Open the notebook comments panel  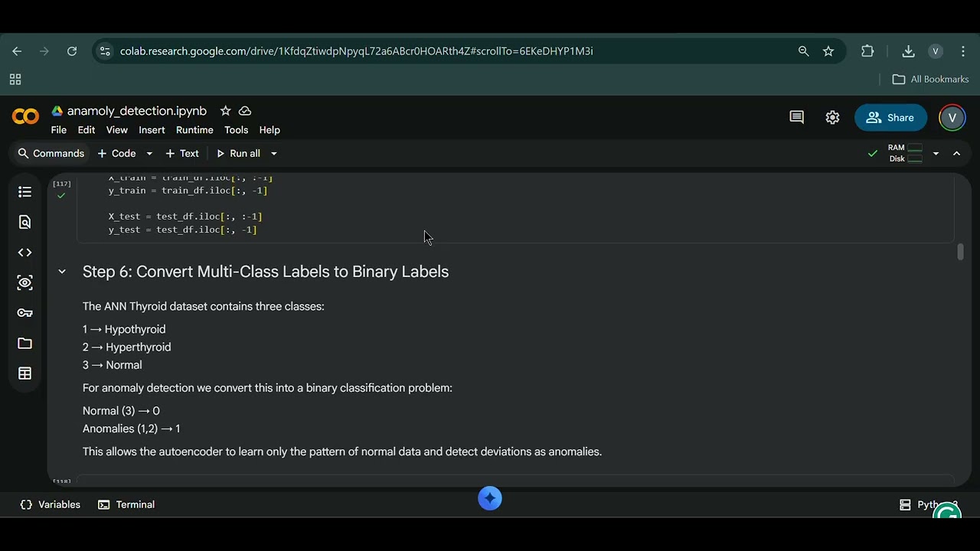point(796,117)
